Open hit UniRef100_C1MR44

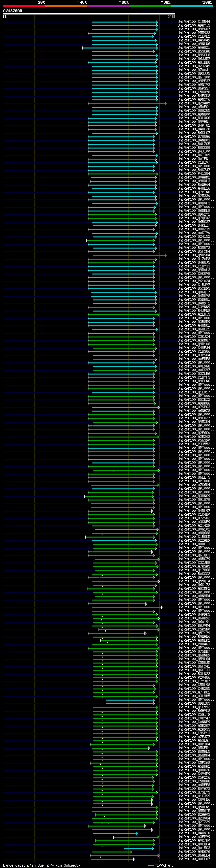tap(194, 22)
